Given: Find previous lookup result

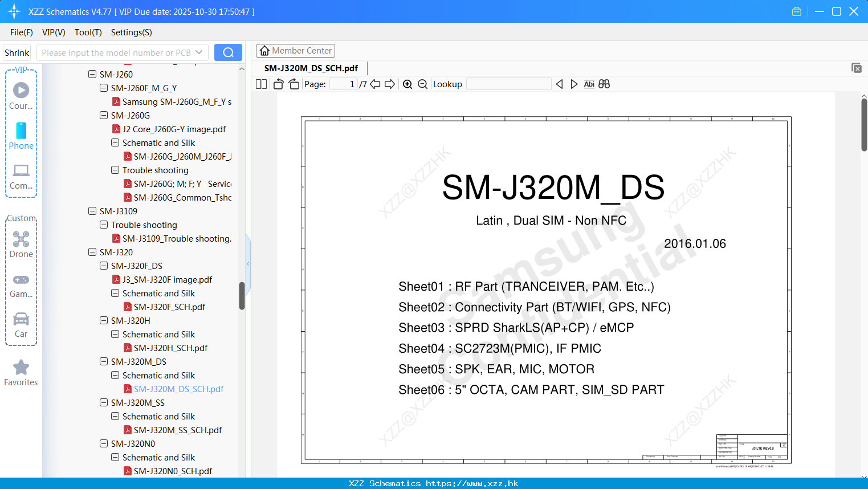Looking at the screenshot, I should pyautogui.click(x=559, y=84).
